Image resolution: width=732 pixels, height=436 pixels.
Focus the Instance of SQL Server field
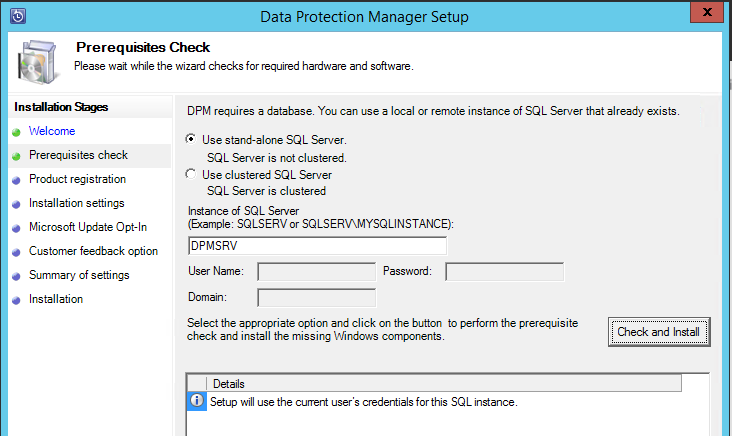[x=317, y=246]
